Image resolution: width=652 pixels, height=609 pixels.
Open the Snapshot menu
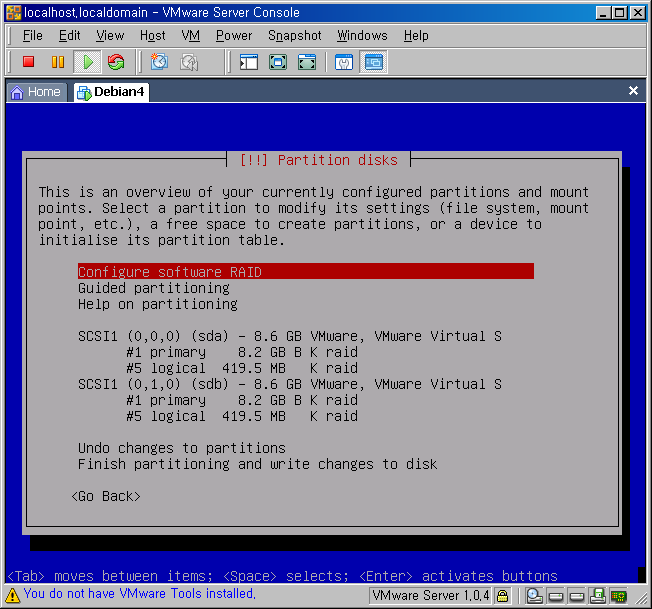point(294,35)
